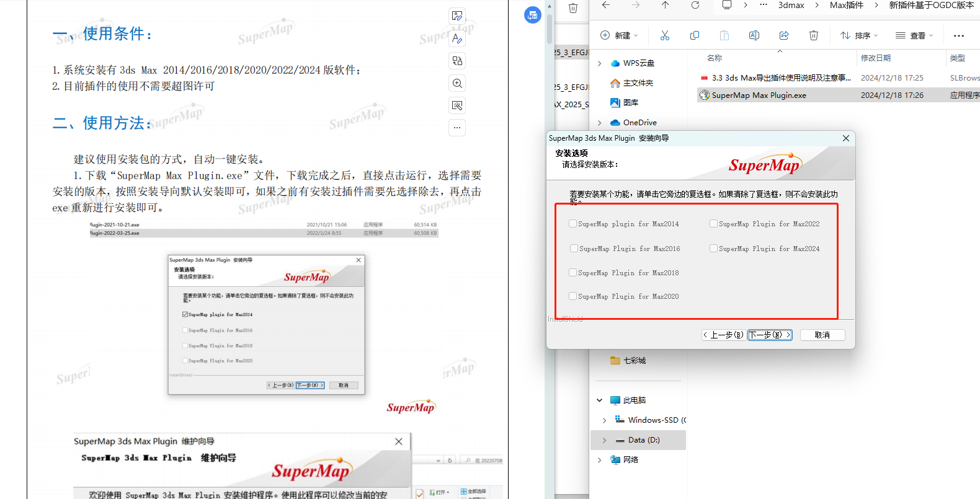Image resolution: width=980 pixels, height=499 pixels.
Task: Click the Rename icon in Explorer toolbar
Action: click(754, 35)
